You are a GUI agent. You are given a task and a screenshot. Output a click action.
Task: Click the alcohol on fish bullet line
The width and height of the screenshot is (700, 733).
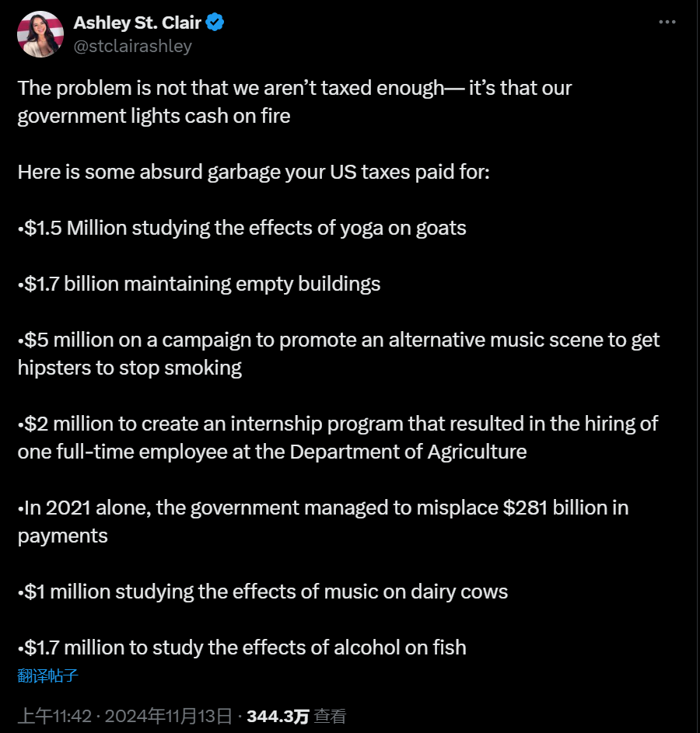pyautogui.click(x=242, y=648)
